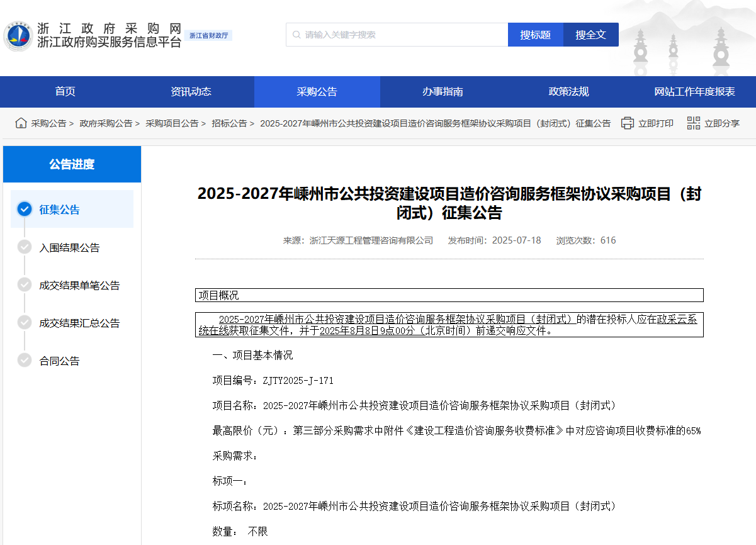Open the 政策法规 menu item
The height and width of the screenshot is (545, 756).
pos(568,91)
